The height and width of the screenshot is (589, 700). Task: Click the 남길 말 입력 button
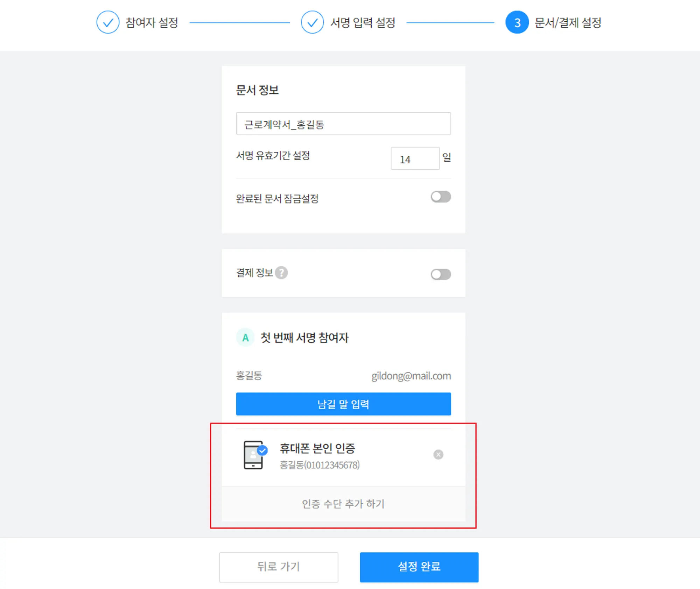(x=343, y=404)
